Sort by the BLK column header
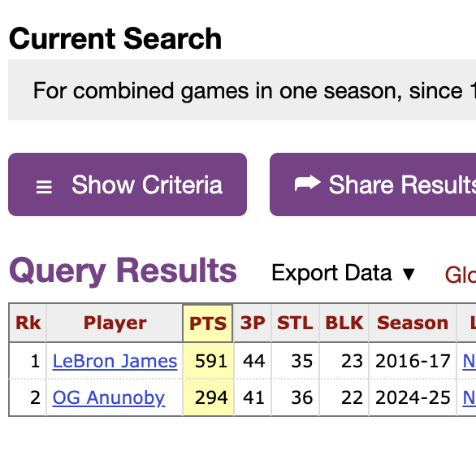Screen dimensions: 476x460 click(x=344, y=323)
